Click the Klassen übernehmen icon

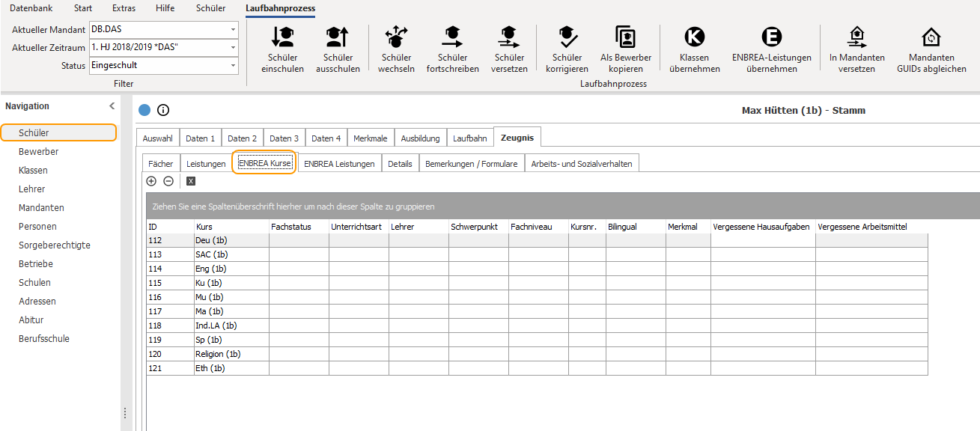(x=695, y=37)
